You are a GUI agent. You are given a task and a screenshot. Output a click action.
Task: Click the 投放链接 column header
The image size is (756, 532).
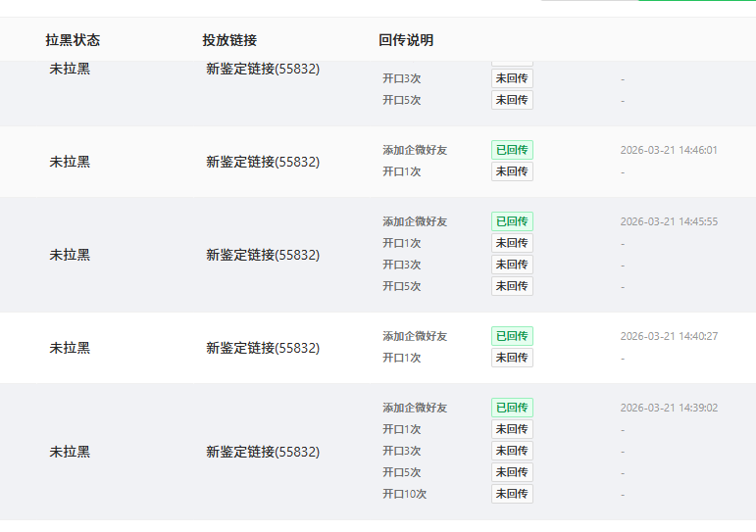(x=229, y=40)
